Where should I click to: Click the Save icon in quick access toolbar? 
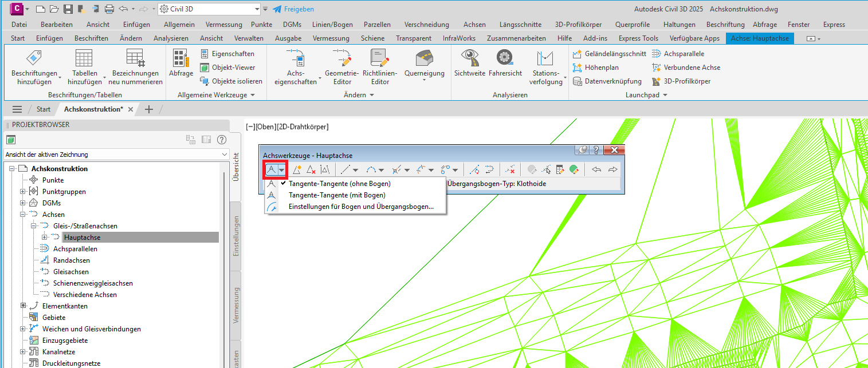coord(68,9)
